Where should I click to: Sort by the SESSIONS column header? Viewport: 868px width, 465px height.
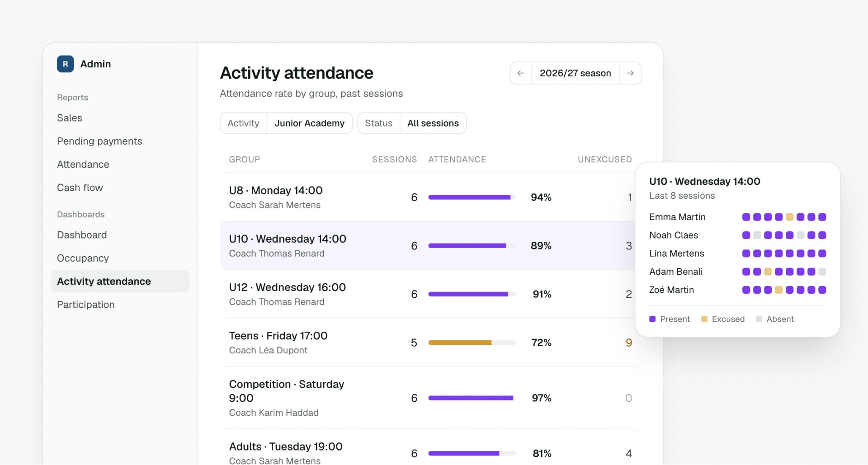394,160
